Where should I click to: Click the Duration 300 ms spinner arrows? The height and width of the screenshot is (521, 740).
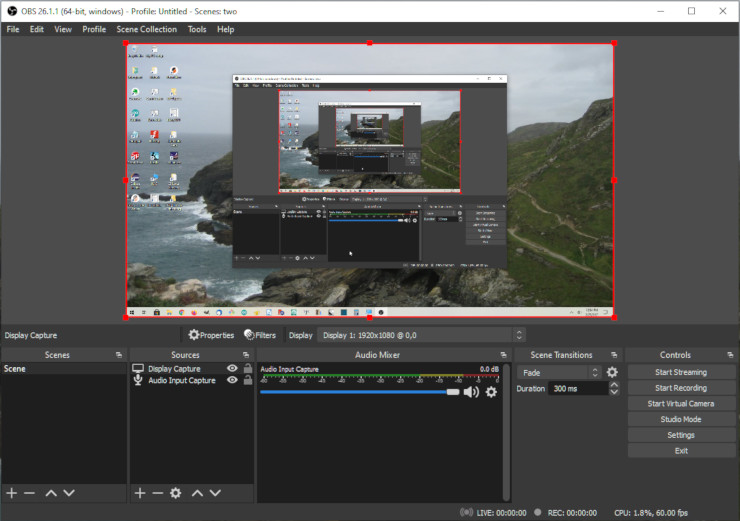(613, 388)
